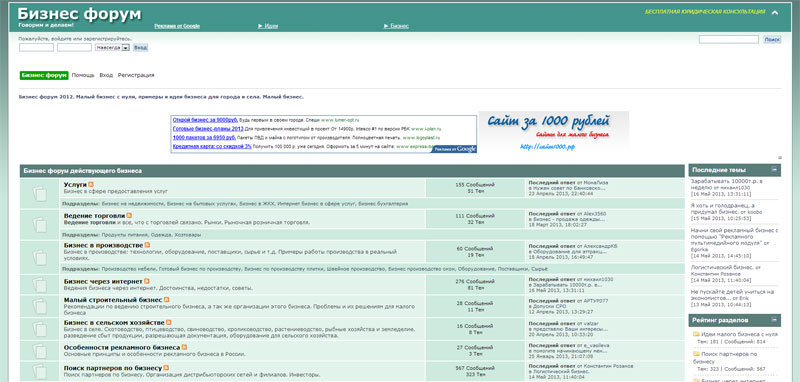Open the RSS feed icon beside Бизнес через интернет

pyautogui.click(x=147, y=281)
